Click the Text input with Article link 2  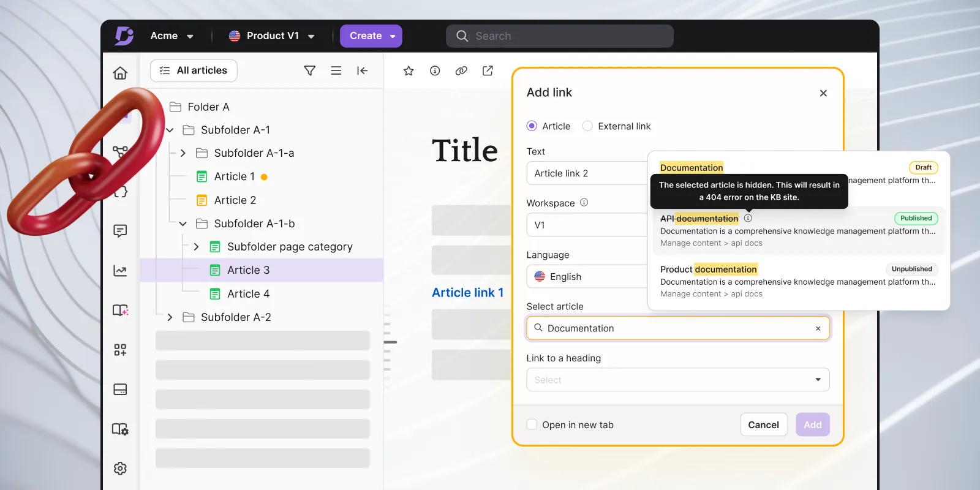click(587, 173)
